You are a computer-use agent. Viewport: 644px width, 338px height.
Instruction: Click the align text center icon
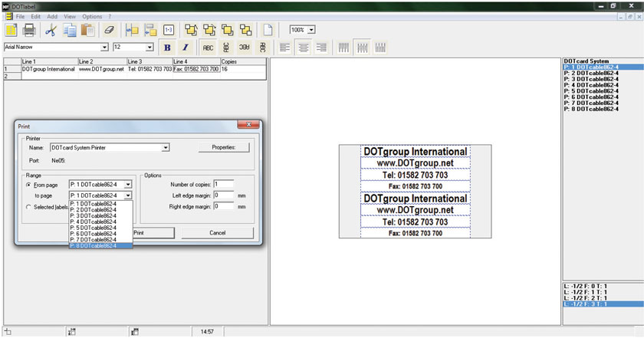(304, 48)
